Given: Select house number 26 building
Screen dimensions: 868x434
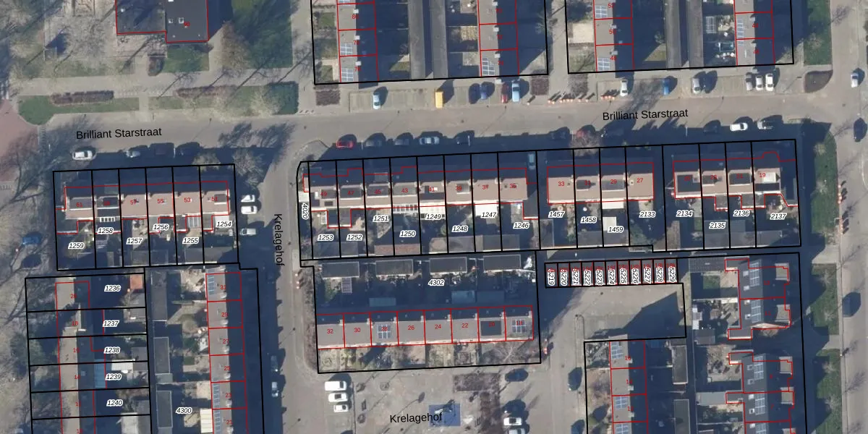Looking at the screenshot, I should [x=411, y=328].
